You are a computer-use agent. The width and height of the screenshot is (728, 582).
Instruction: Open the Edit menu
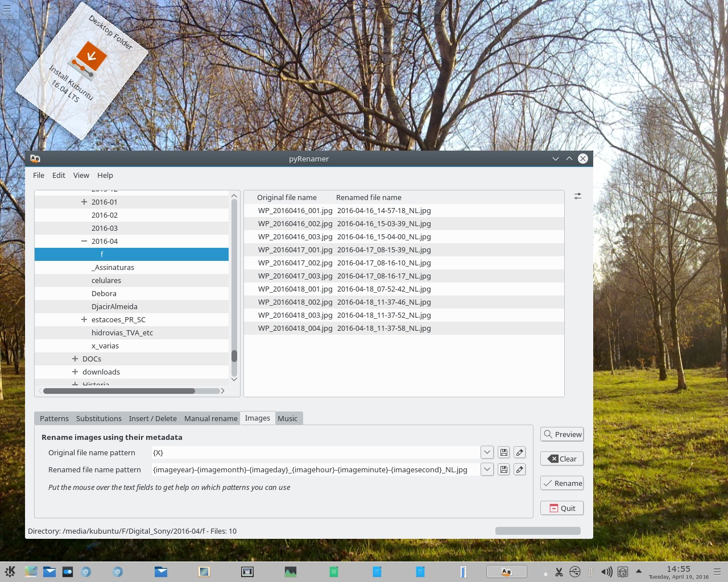[x=59, y=175]
